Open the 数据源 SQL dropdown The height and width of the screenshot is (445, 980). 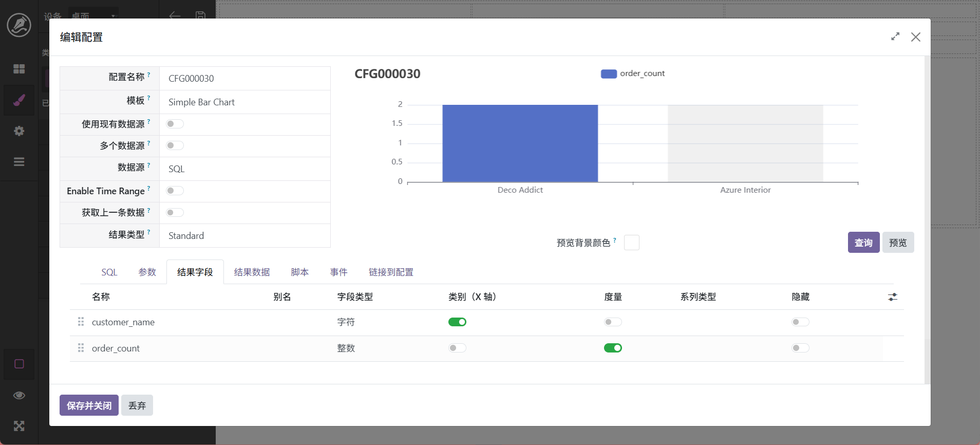tap(244, 169)
